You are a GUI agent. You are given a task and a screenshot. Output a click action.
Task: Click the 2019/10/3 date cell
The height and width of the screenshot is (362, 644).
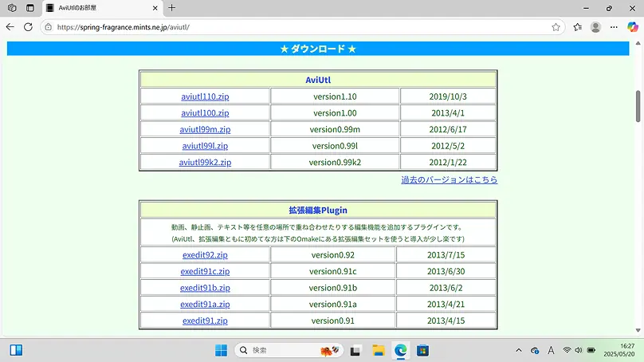(448, 96)
